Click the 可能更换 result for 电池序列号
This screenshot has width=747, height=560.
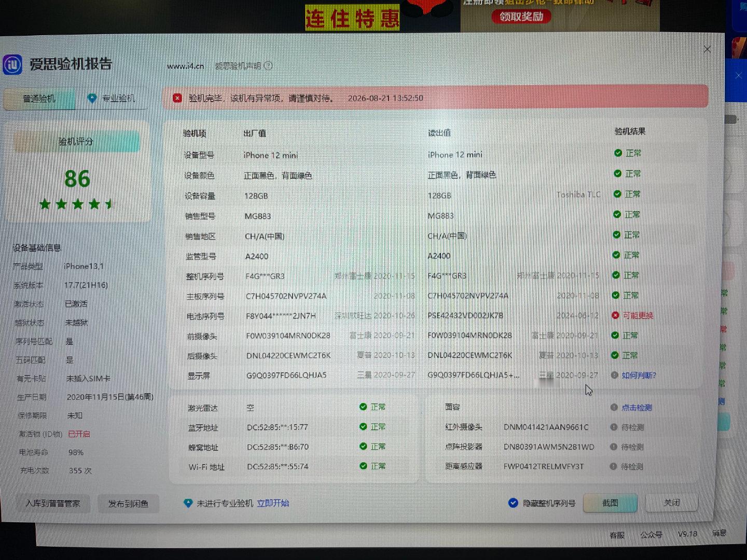pos(638,315)
